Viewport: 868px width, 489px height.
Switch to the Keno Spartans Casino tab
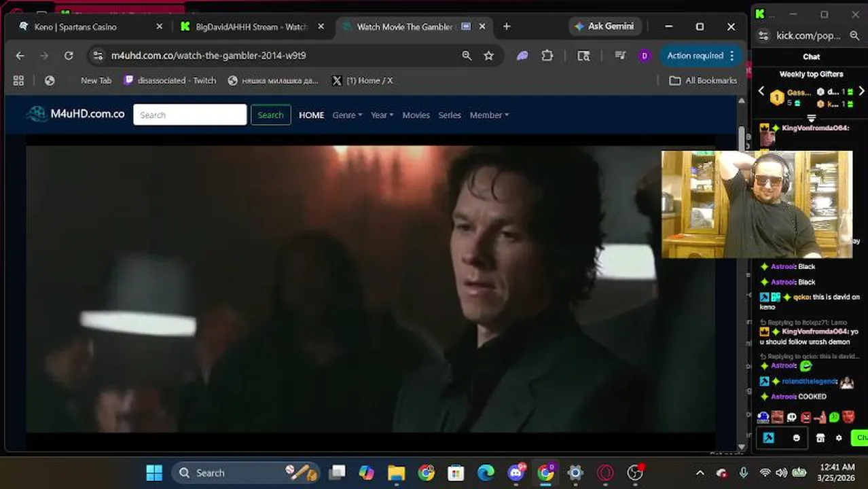(x=90, y=26)
